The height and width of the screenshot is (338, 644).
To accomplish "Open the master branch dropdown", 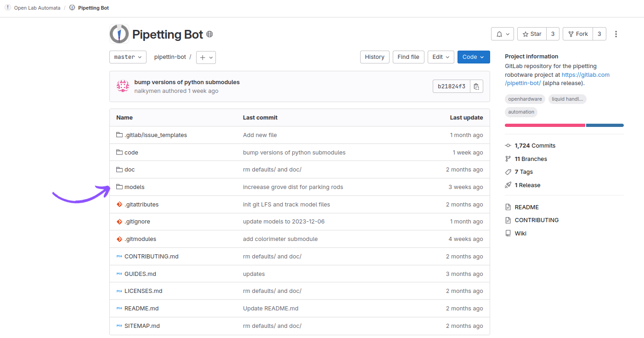I will coord(128,57).
